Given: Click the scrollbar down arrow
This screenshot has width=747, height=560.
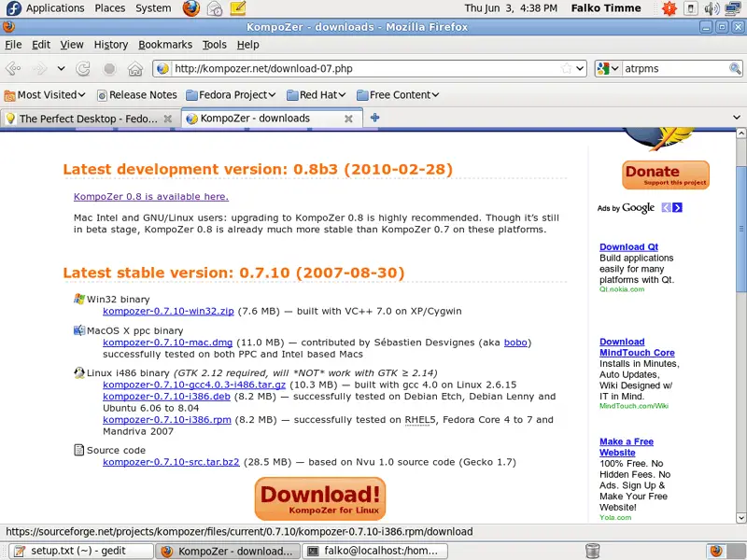Looking at the screenshot, I should pyautogui.click(x=740, y=518).
